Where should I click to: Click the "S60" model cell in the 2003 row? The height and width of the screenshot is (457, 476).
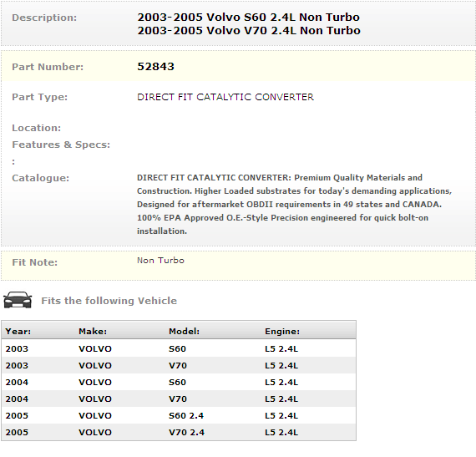pyautogui.click(x=177, y=349)
